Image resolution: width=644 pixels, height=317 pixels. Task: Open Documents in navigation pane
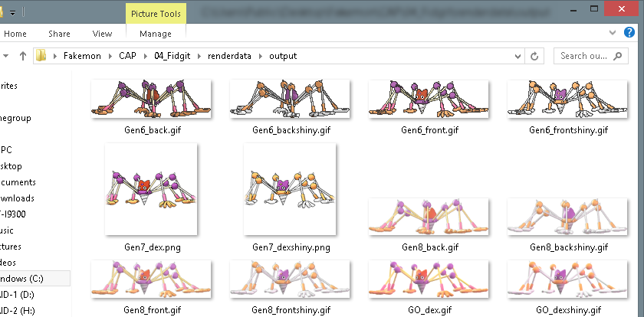[x=18, y=182]
